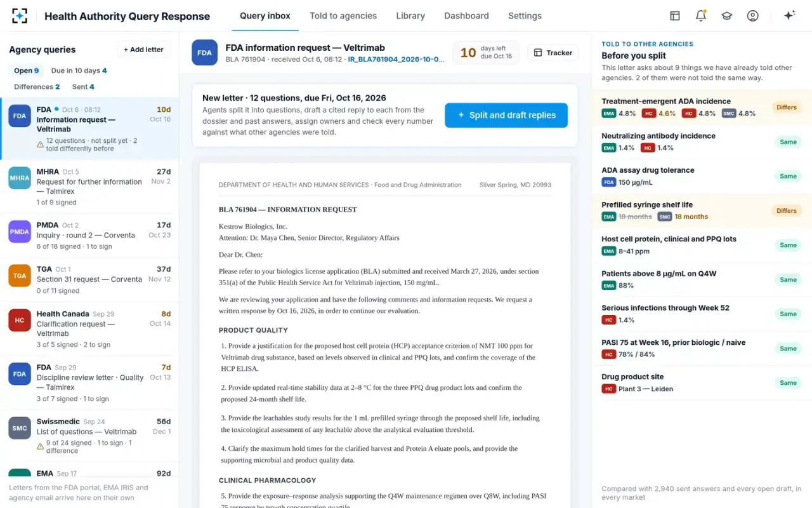Click Differs badge for Prefilled syringe shelf life
Screen dimensions: 812x508
[787, 211]
